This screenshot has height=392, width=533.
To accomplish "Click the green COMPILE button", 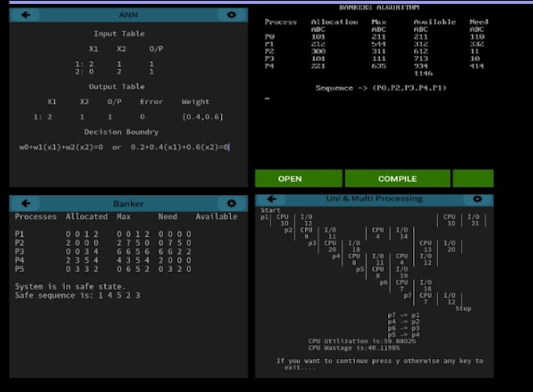I will (397, 179).
